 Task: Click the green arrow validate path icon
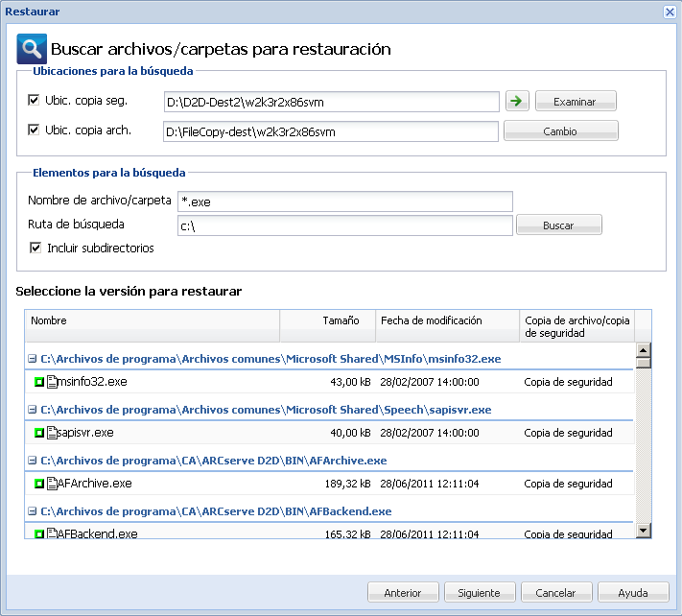point(518,101)
